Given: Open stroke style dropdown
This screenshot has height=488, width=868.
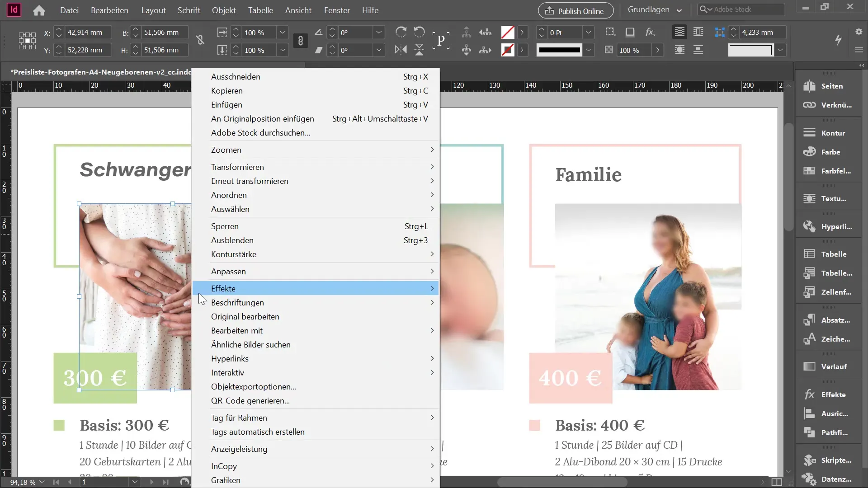Looking at the screenshot, I should tap(588, 50).
